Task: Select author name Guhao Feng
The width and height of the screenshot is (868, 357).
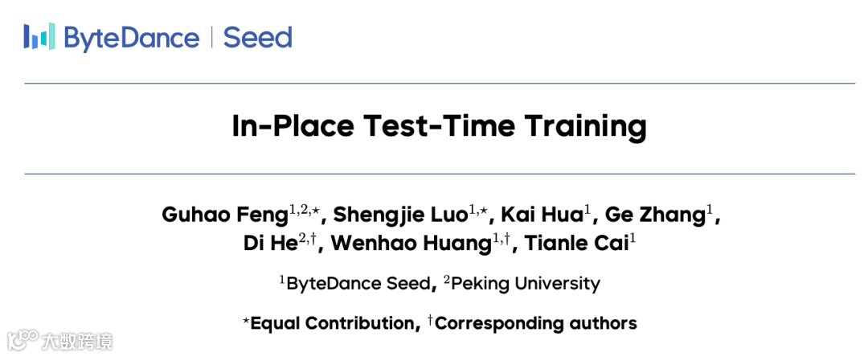Action: click(x=224, y=215)
